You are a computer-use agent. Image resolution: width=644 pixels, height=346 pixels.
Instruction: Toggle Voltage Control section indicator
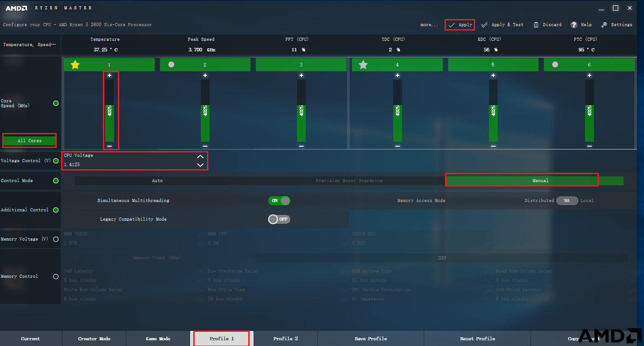[56, 161]
